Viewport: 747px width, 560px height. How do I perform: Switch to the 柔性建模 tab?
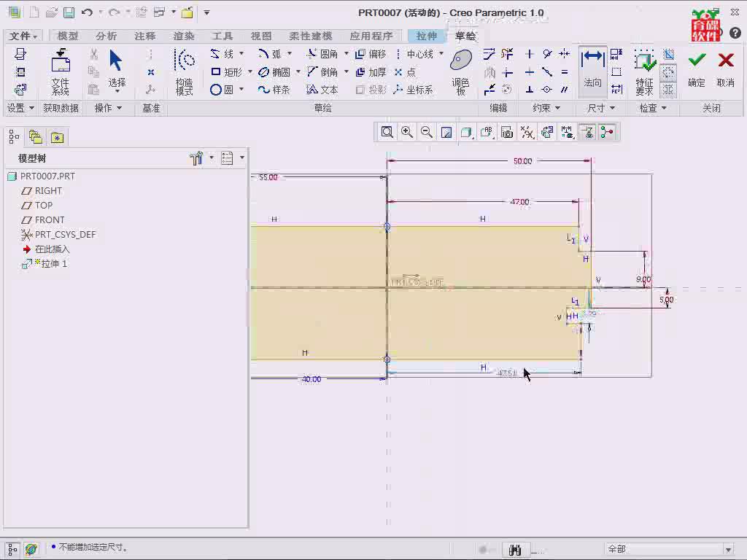pyautogui.click(x=311, y=36)
